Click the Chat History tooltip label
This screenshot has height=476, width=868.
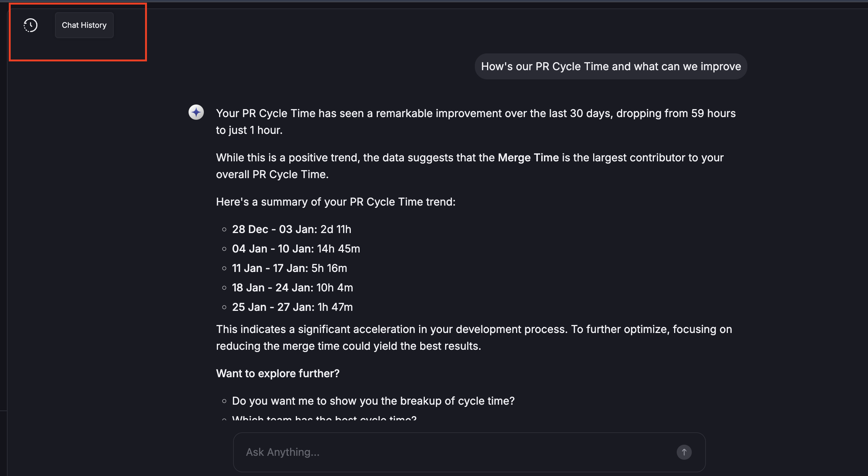[x=84, y=25]
